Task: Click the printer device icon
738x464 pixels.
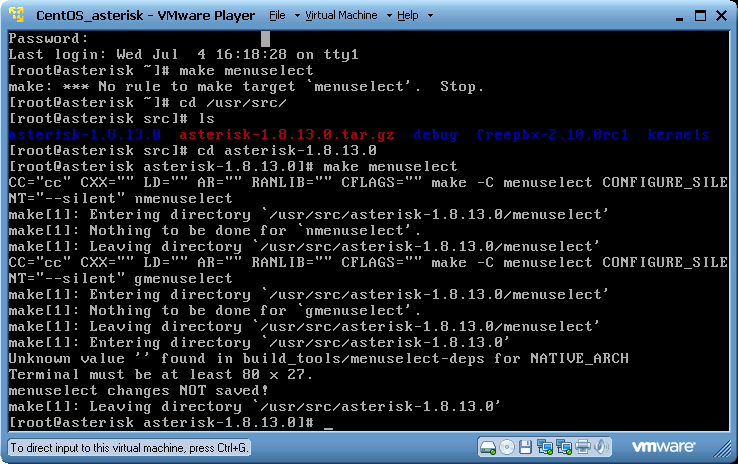Action: (x=584, y=446)
